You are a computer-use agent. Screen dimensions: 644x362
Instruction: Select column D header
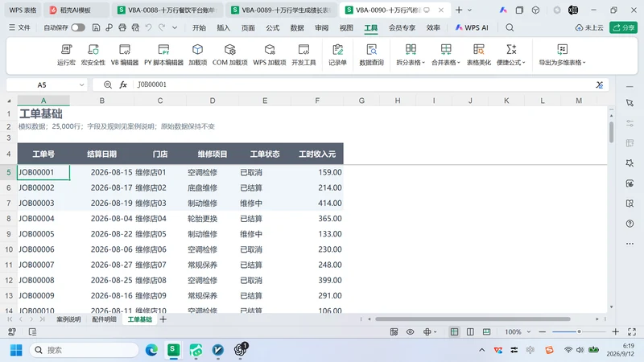[213, 101]
